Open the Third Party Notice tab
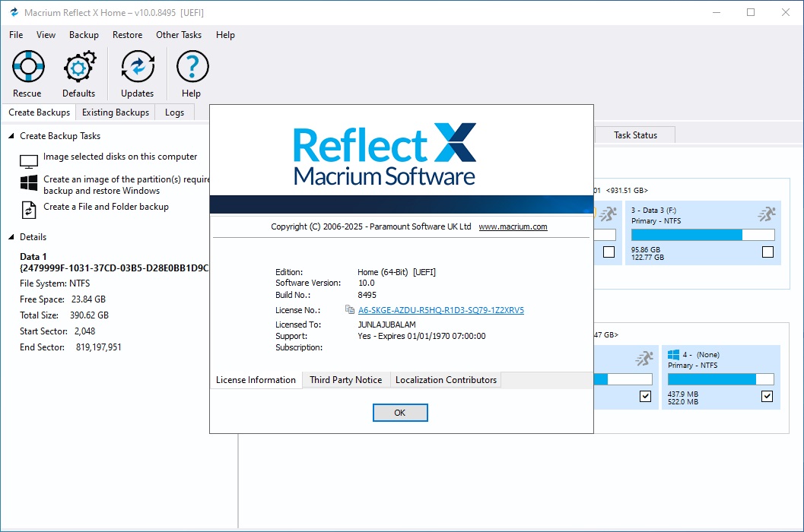804x532 pixels. [345, 380]
